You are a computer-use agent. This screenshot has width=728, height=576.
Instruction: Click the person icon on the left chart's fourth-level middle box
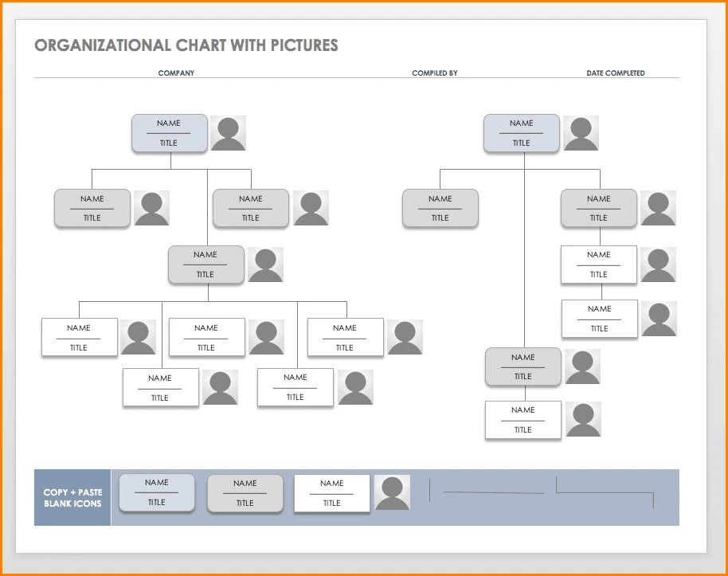click(x=266, y=337)
